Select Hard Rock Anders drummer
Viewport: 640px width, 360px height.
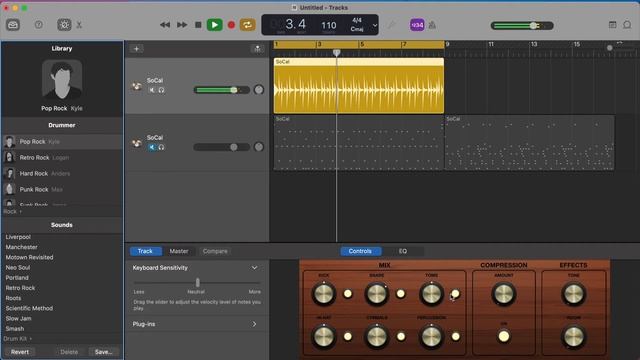pyautogui.click(x=62, y=173)
